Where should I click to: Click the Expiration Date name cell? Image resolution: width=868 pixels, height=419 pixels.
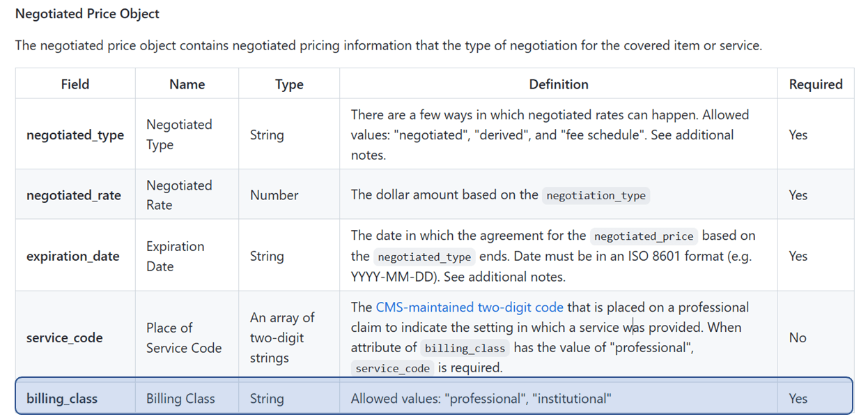[175, 256]
